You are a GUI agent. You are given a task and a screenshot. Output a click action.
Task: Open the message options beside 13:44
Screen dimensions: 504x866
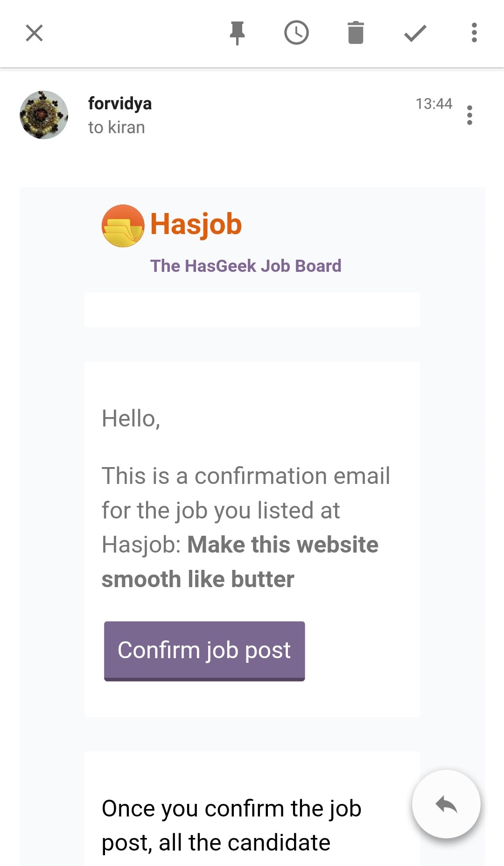469,115
